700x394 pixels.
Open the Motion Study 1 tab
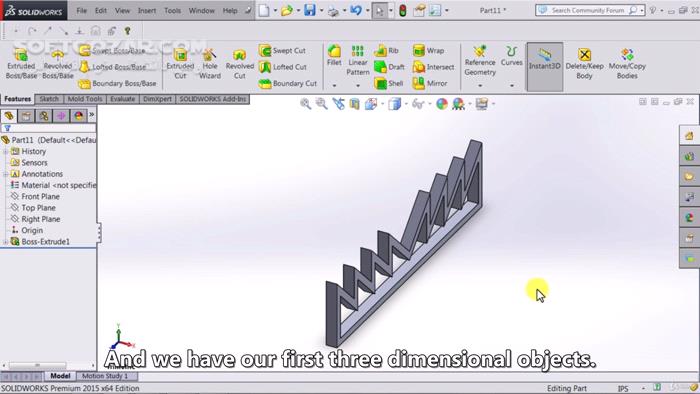pos(105,376)
